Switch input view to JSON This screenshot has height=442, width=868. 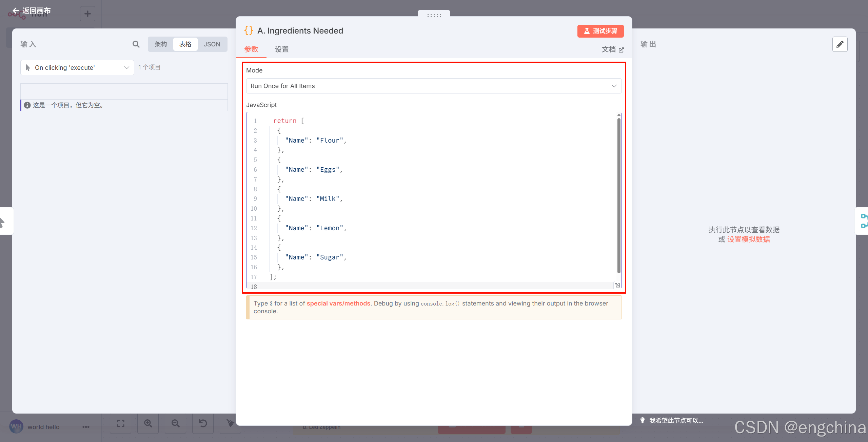tap(212, 44)
